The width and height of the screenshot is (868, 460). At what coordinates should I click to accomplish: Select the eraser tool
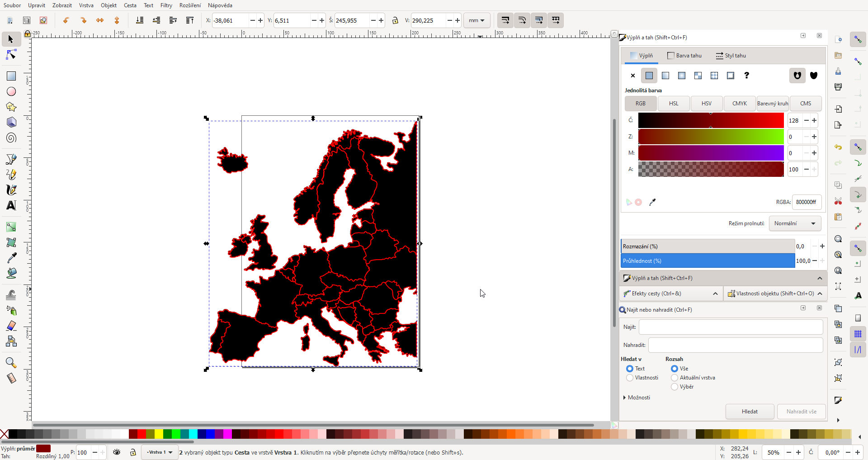tap(11, 326)
